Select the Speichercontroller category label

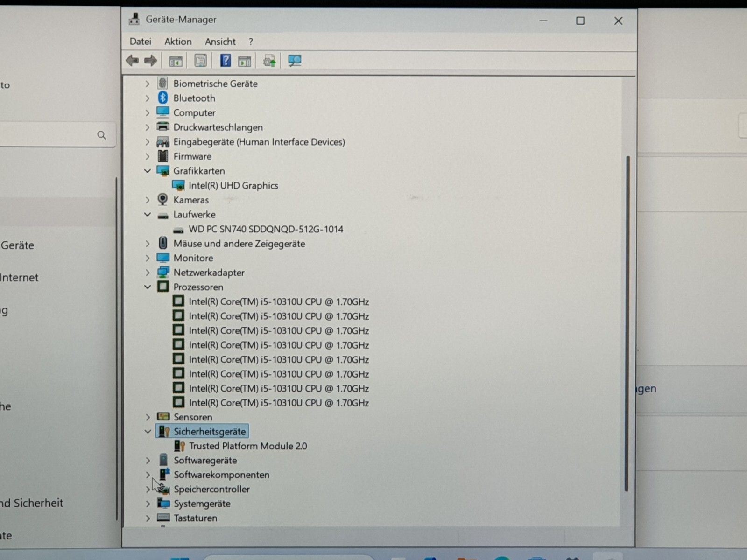pyautogui.click(x=211, y=489)
